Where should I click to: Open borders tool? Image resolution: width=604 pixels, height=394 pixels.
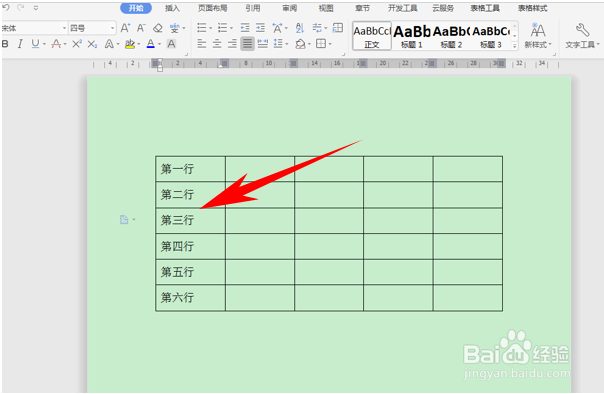tap(321, 44)
